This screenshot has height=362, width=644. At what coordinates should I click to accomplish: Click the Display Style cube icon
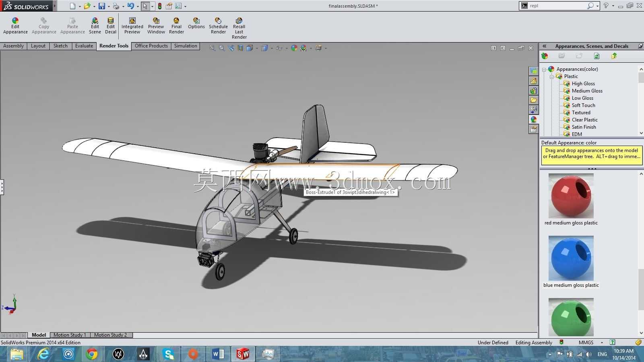tap(264, 48)
